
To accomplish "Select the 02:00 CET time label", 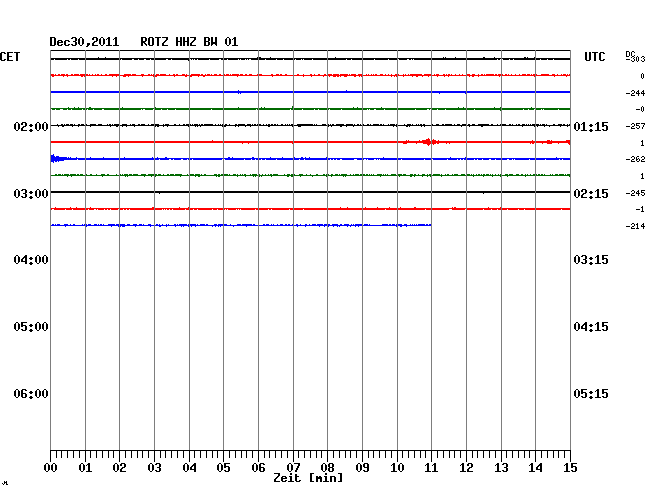I will [x=31, y=126].
